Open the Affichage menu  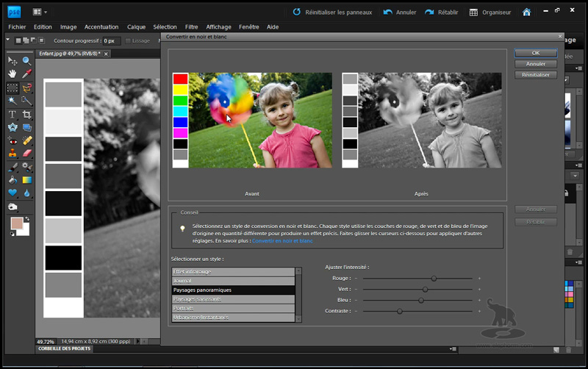[218, 27]
